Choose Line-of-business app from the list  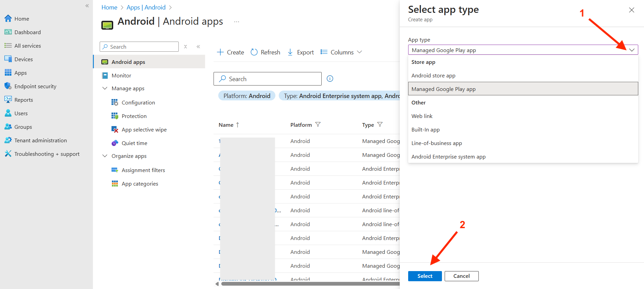click(x=437, y=143)
